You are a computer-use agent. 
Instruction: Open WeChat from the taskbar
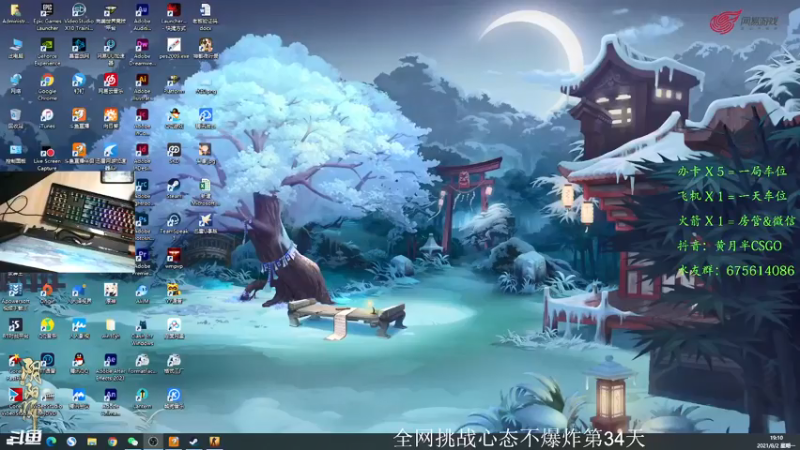(133, 441)
